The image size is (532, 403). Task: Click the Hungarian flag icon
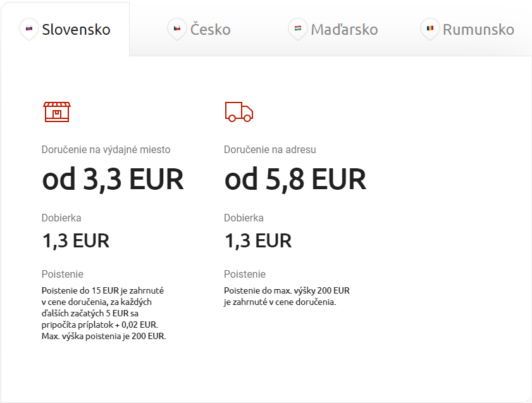pyautogui.click(x=298, y=28)
